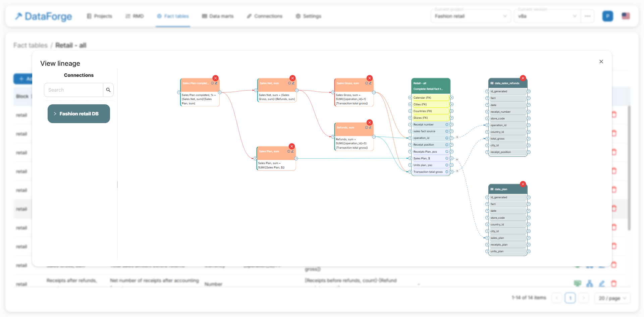Click pencil icon on Sales Plan, sum node
Screen dimensions: 644x317
(292, 152)
